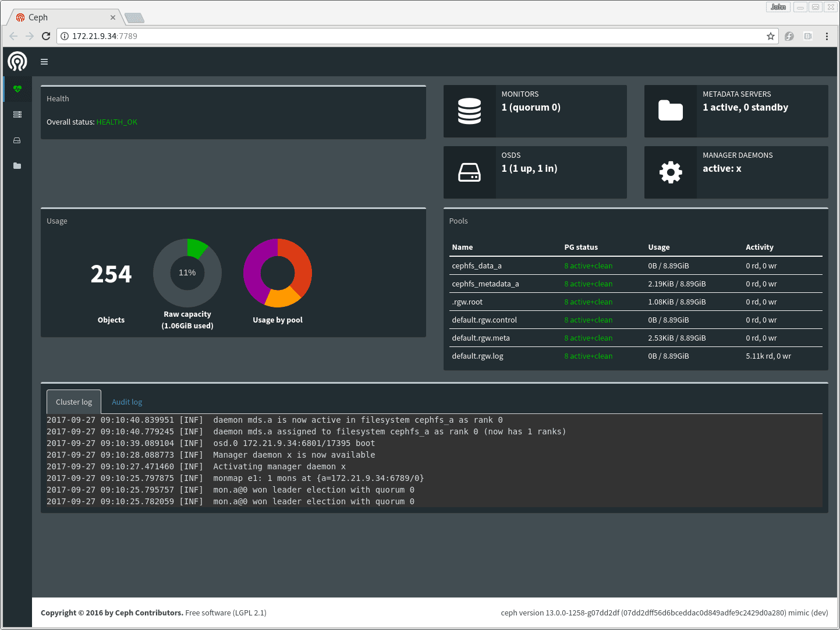Open the block storage drive sidebar icon
The height and width of the screenshot is (630, 840).
(x=17, y=140)
